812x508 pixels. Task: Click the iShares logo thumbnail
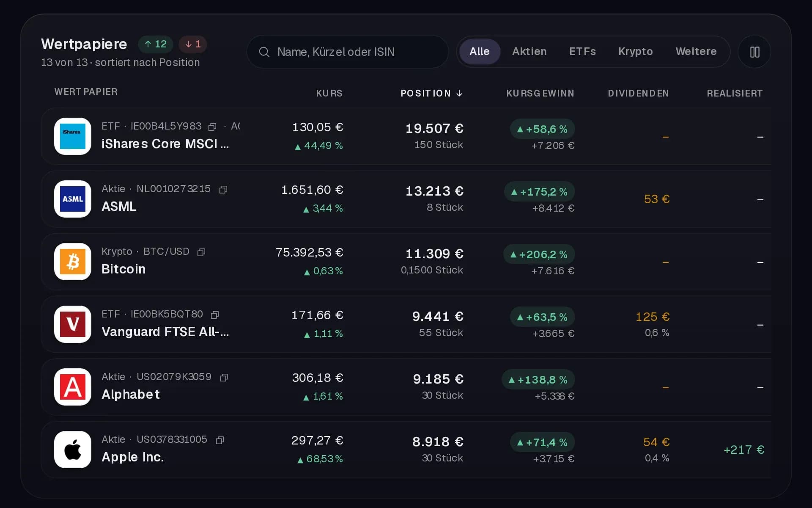point(73,136)
